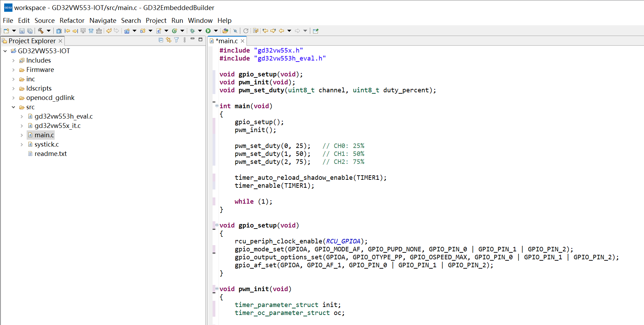Viewport: 644px width, 325px height.
Task: Collapse the pwm_init function fold marker
Action: [217, 288]
